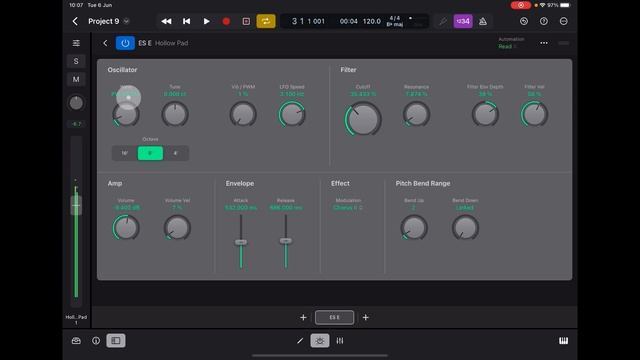640x360 pixels.
Task: Click the rewind transport button
Action: pos(166,21)
